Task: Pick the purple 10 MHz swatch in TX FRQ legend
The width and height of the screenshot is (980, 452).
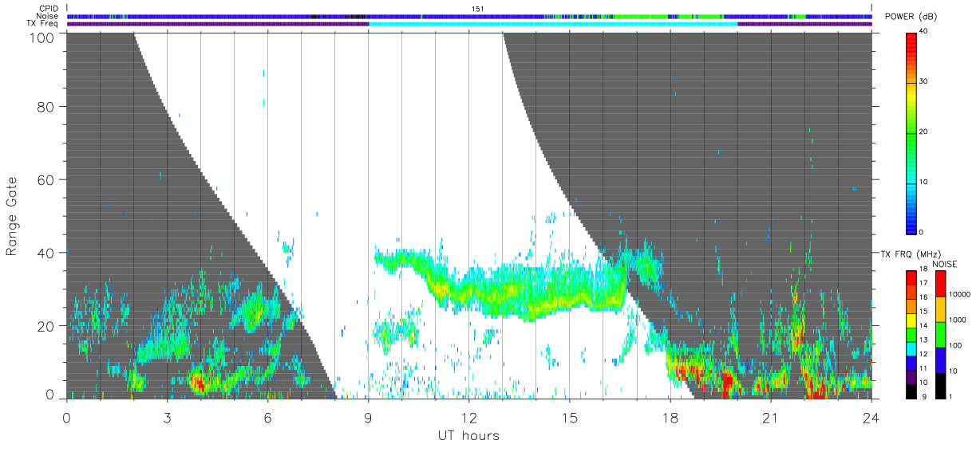Action: click(x=911, y=376)
